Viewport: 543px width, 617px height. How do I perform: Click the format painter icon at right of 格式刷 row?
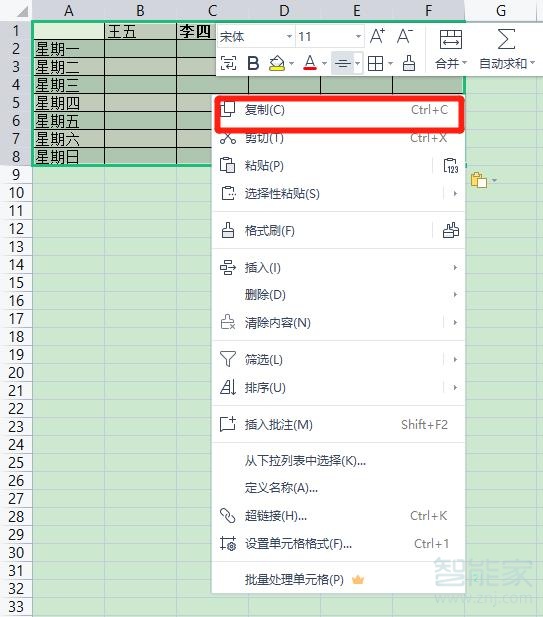tap(451, 231)
